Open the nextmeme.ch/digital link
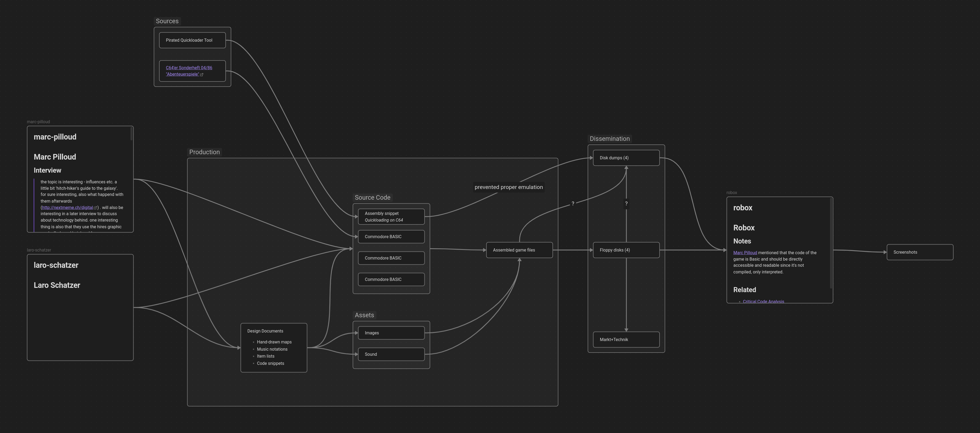The width and height of the screenshot is (980, 433). coord(67,208)
